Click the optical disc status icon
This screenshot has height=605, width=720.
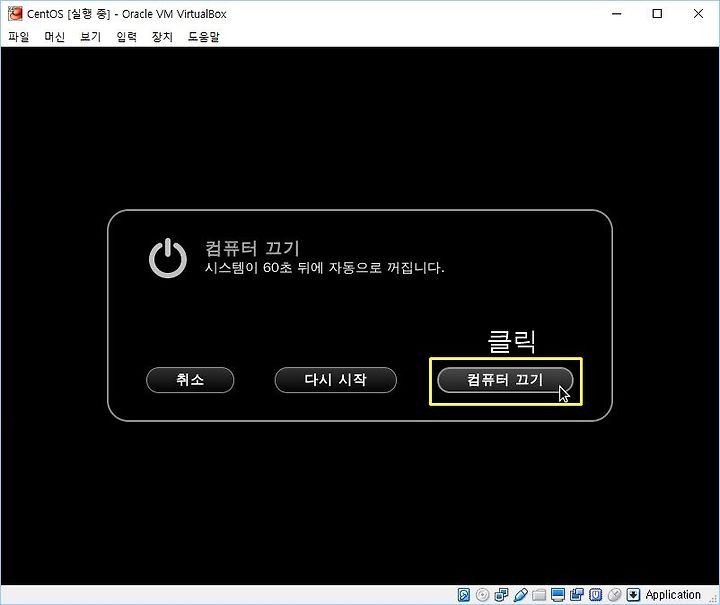[x=483, y=595]
